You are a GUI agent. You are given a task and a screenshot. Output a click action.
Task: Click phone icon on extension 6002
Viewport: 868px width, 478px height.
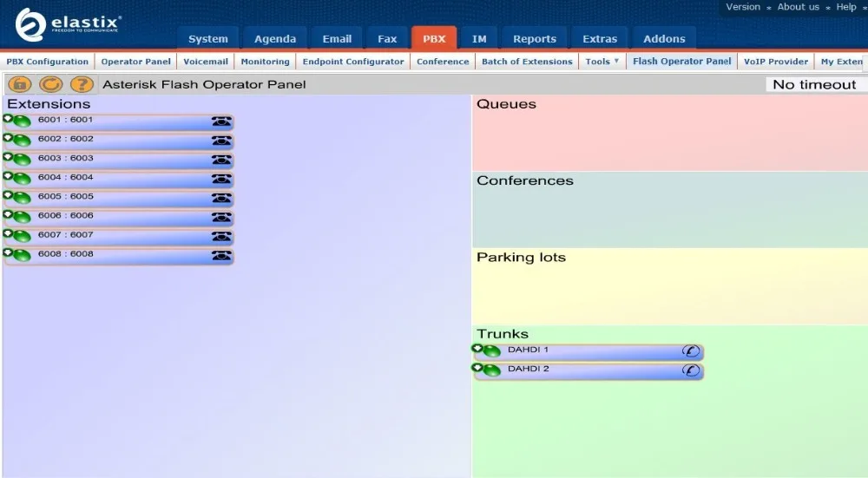(x=221, y=141)
